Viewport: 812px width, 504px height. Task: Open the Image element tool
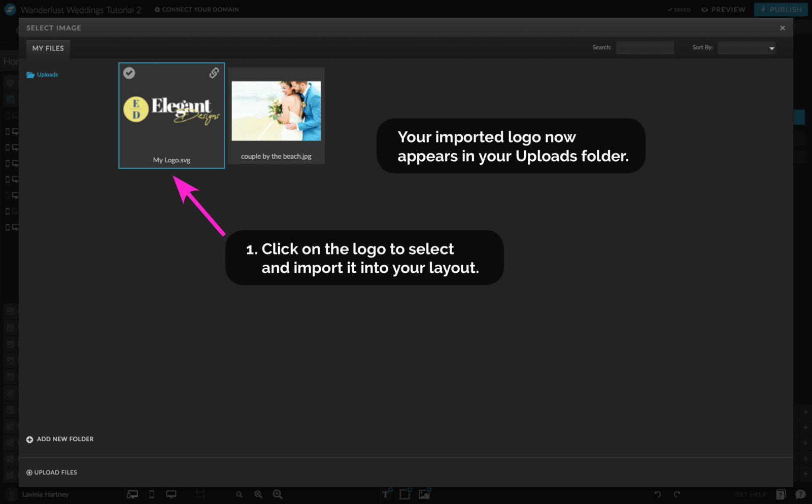tap(424, 494)
